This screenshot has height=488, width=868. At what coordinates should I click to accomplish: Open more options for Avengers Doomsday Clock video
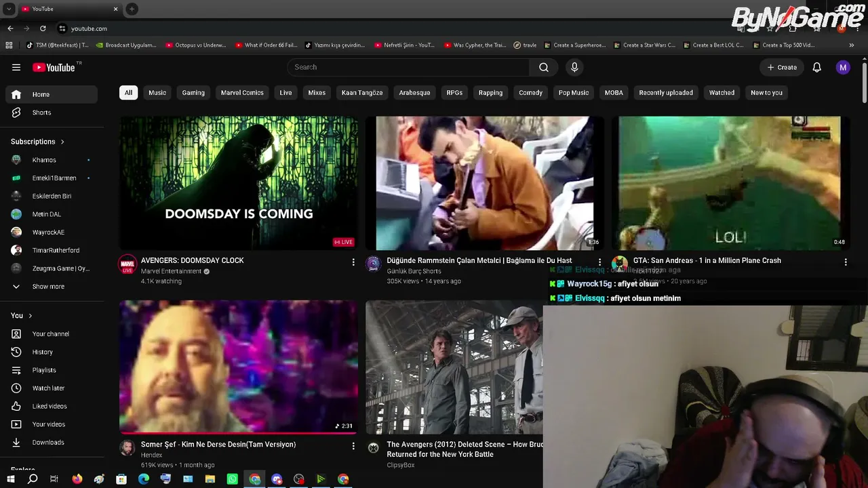tap(353, 262)
